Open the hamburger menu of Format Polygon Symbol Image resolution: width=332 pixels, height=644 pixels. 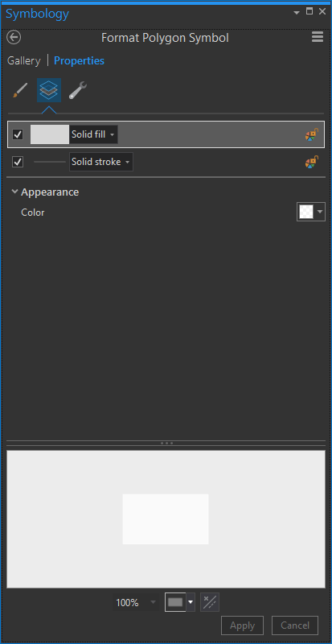pyautogui.click(x=318, y=37)
